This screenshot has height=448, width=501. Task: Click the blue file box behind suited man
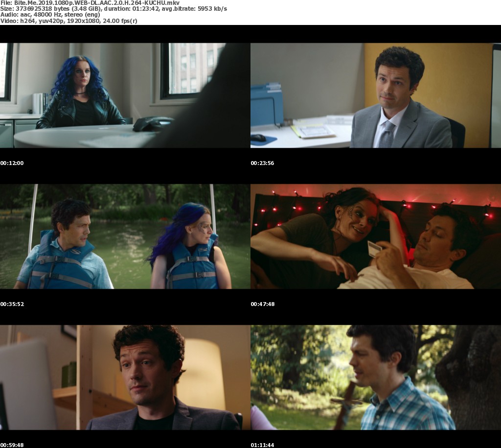point(267,105)
